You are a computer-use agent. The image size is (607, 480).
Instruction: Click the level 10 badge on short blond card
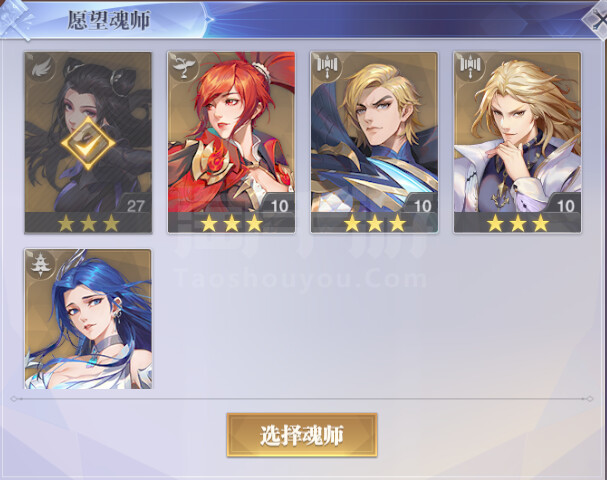[x=422, y=205]
